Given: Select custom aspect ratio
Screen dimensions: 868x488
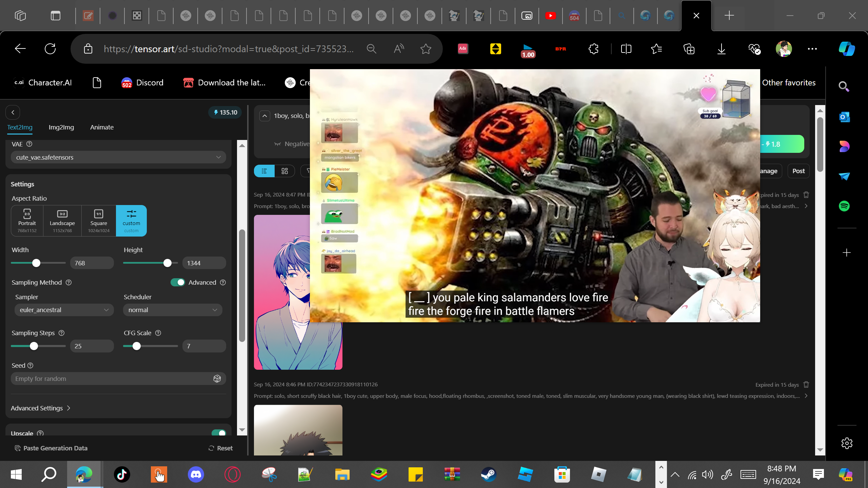Looking at the screenshot, I should (131, 221).
